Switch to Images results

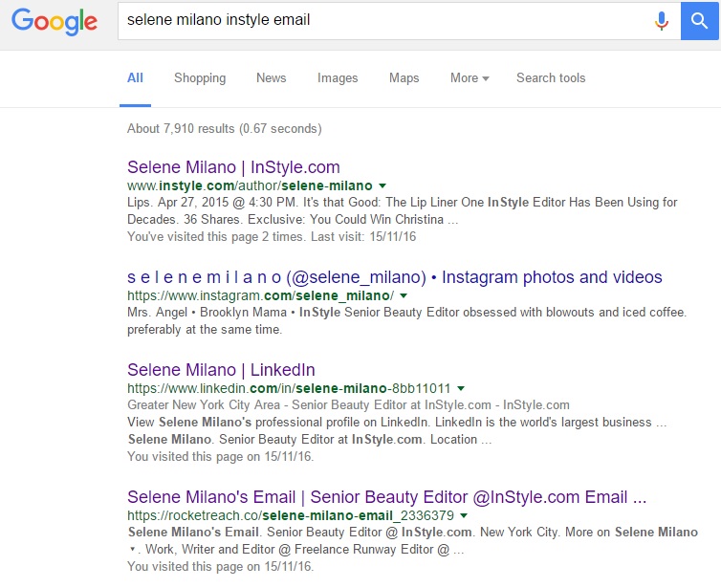(x=338, y=78)
